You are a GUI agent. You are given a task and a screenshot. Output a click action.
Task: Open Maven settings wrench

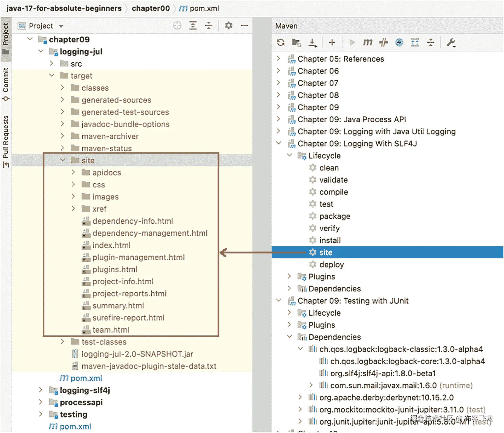[451, 43]
